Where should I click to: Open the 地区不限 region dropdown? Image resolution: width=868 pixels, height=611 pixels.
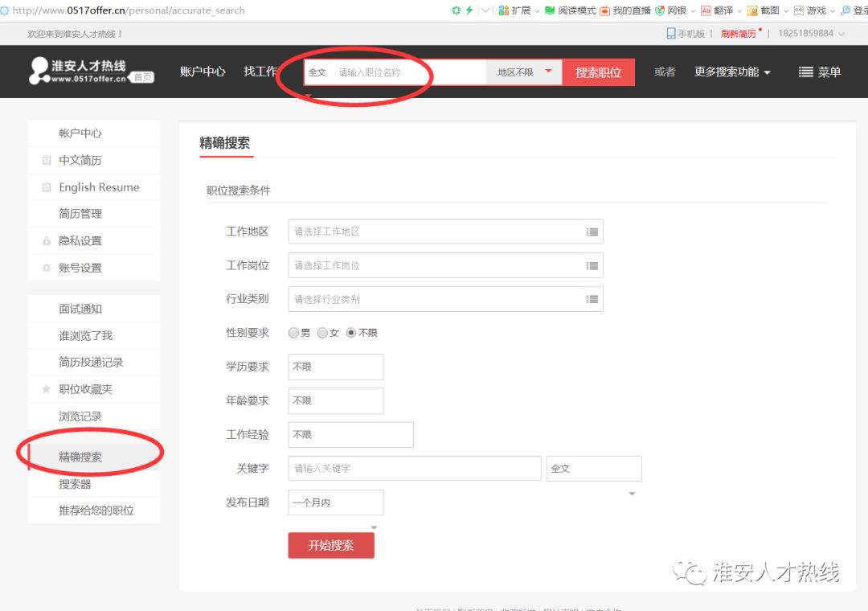click(524, 72)
